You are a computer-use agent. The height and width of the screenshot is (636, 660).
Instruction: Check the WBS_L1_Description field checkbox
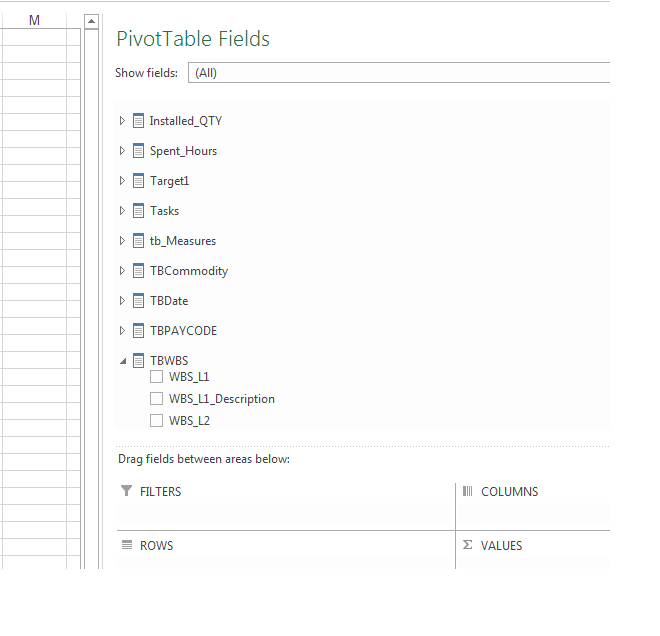coord(157,398)
